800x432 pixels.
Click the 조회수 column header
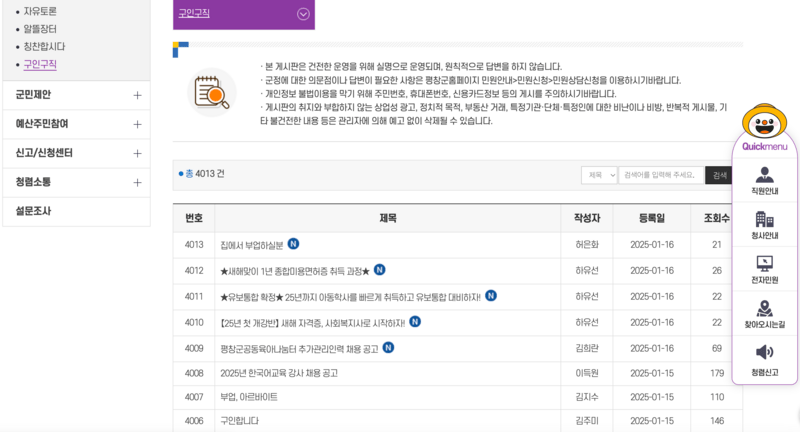pos(717,218)
